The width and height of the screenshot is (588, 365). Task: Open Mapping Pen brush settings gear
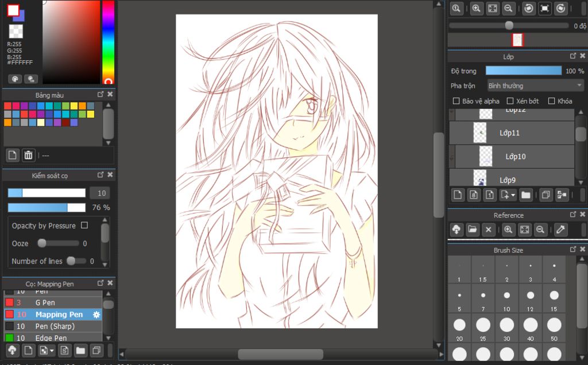(96, 314)
